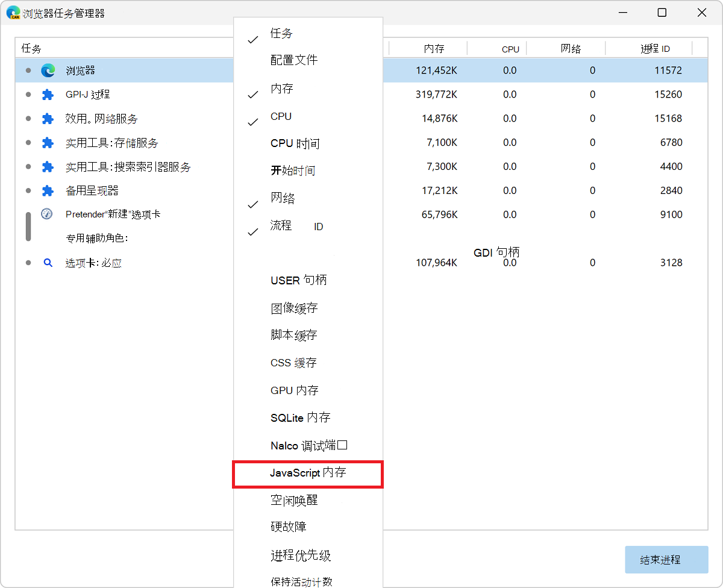Image resolution: width=723 pixels, height=588 pixels.
Task: Click the task manager icon in title bar
Action: tap(13, 12)
